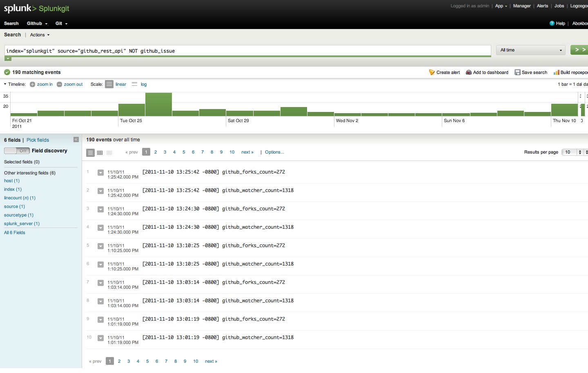Image resolution: width=588 pixels, height=373 pixels.
Task: Go to page 10 in top pagination
Action: click(x=232, y=152)
